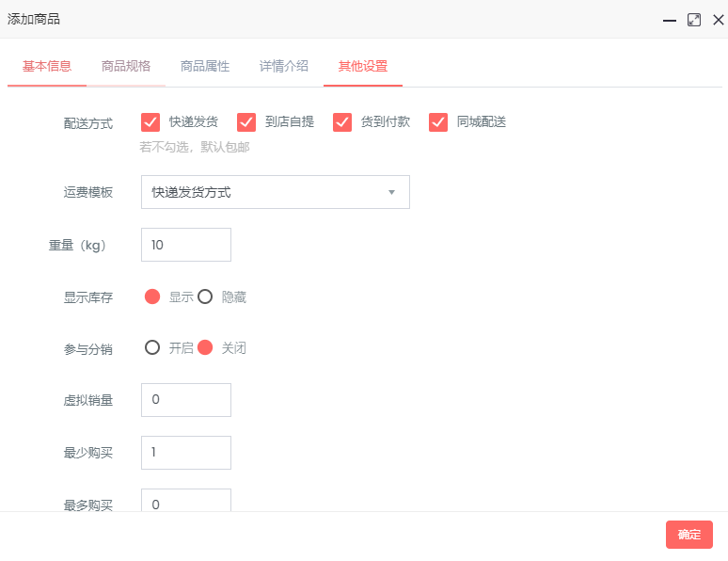728x561 pixels.
Task: Uncheck the 货到付款 option
Action: 342,122
